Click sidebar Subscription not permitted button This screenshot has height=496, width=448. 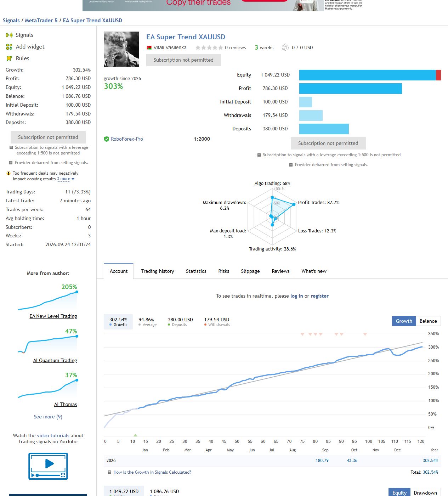pos(48,137)
